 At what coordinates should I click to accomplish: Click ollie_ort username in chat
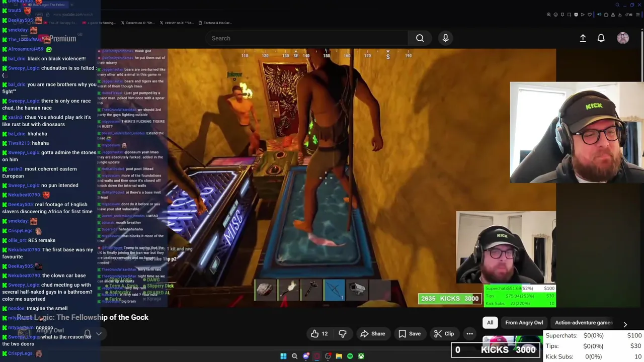17,240
